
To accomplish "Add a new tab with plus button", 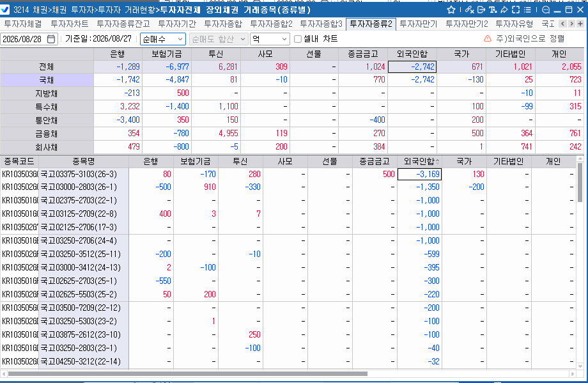I will (x=580, y=24).
